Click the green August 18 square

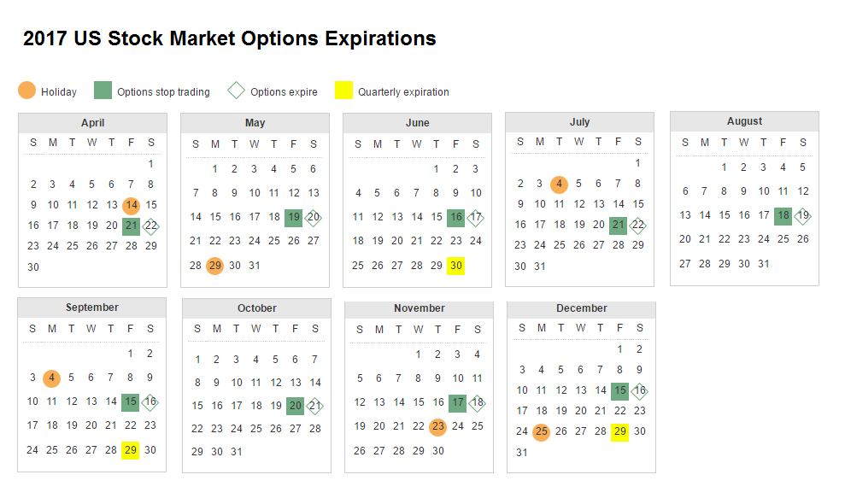(x=783, y=215)
